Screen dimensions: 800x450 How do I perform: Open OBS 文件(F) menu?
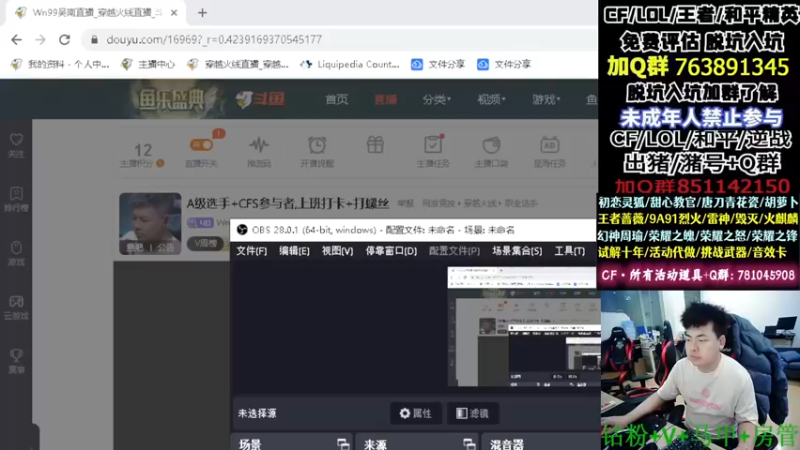pyautogui.click(x=252, y=251)
